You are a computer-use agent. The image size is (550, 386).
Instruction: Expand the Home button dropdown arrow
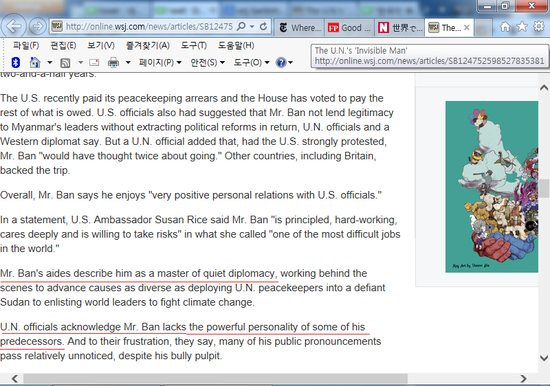(49, 62)
